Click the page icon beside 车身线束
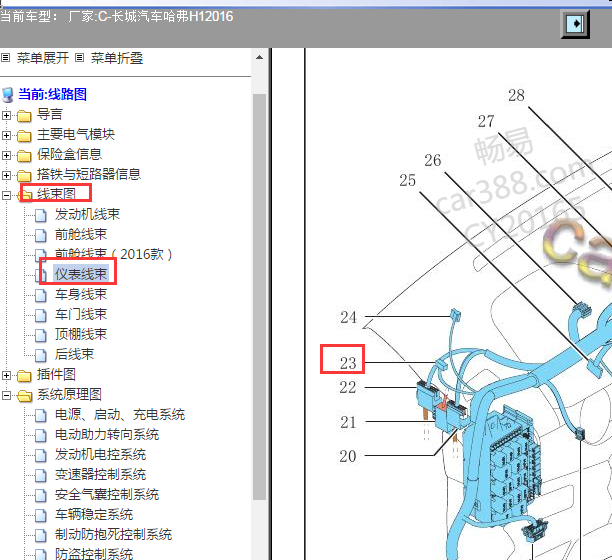This screenshot has height=560, width=612. 41,295
